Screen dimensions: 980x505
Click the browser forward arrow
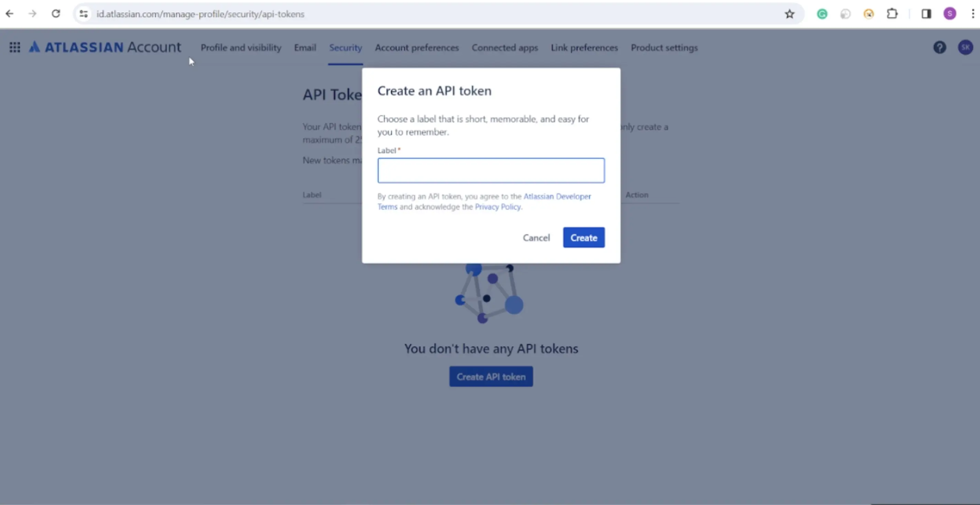point(33,14)
